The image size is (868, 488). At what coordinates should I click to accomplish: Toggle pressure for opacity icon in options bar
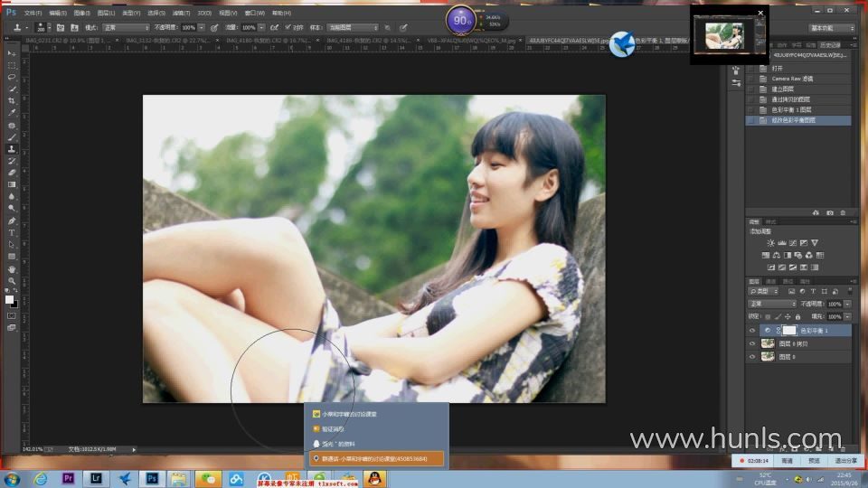214,28
